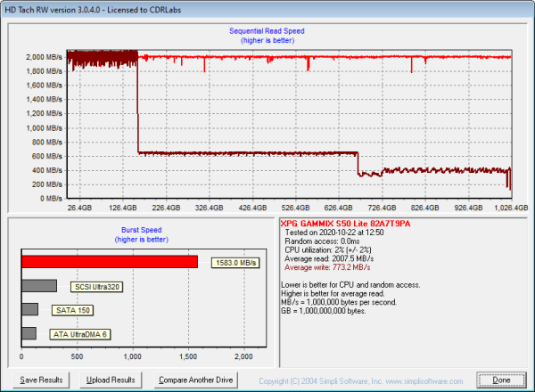
Task: Click the 26.4GB axis label
Action: click(79, 208)
